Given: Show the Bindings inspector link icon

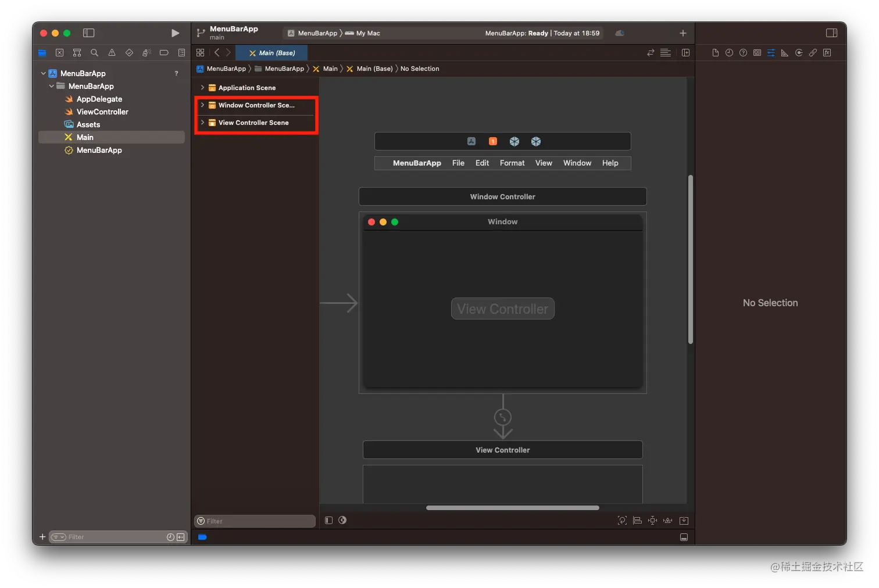Looking at the screenshot, I should tap(813, 53).
